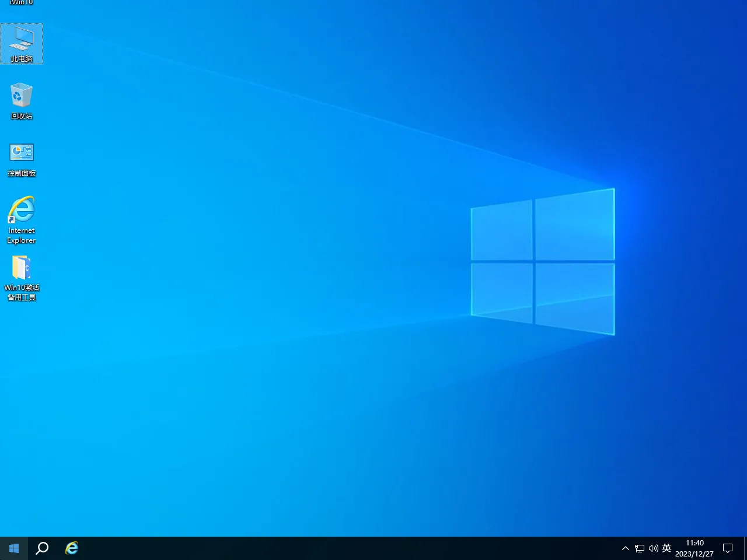Switch input language via the 英 indicator
747x560 pixels.
pos(666,548)
